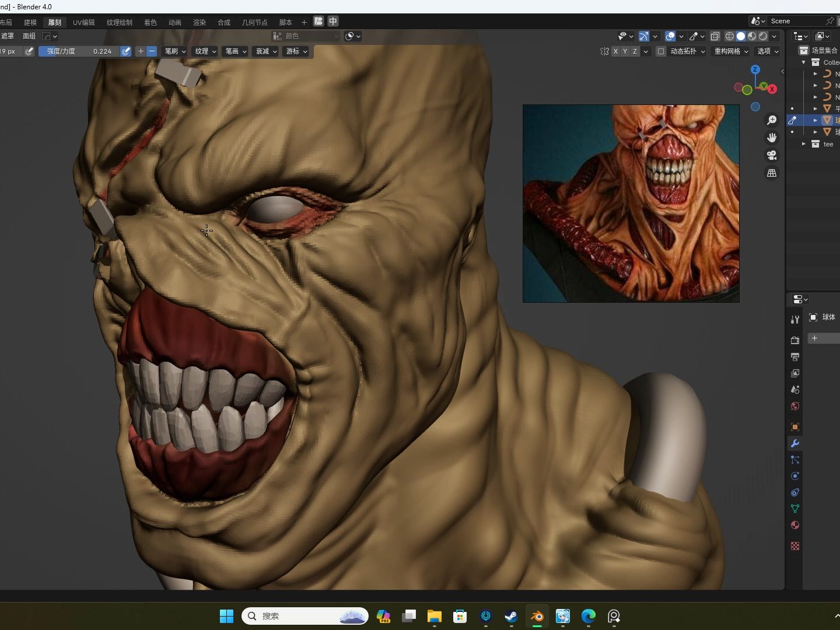840x630 pixels.
Task: Switch to material preview shading
Action: pos(752,36)
